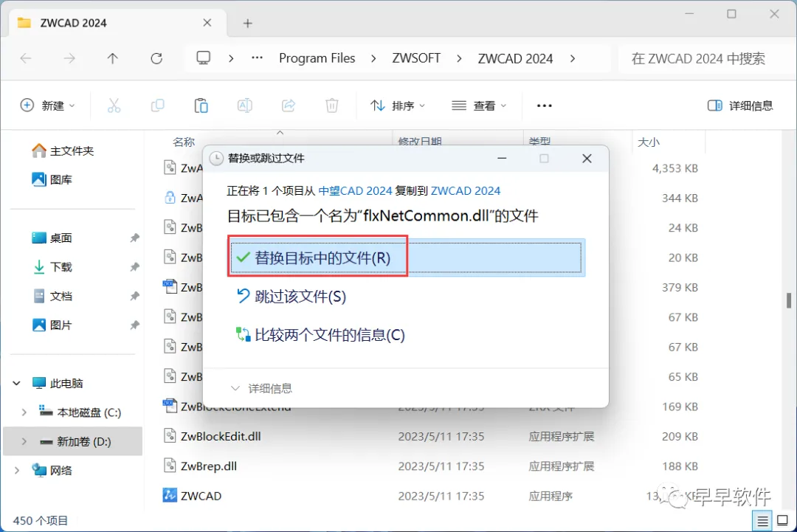Select 新加卷 (D:) drive in sidebar
The height and width of the screenshot is (532, 797).
[72, 441]
